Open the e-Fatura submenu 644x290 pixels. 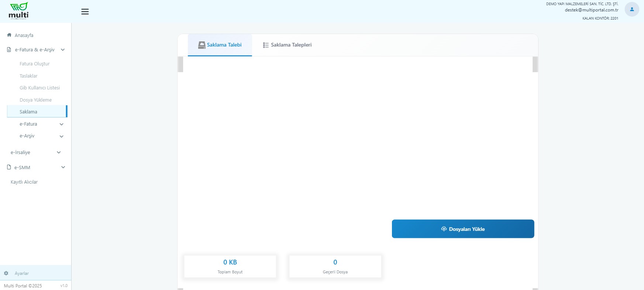pos(28,124)
